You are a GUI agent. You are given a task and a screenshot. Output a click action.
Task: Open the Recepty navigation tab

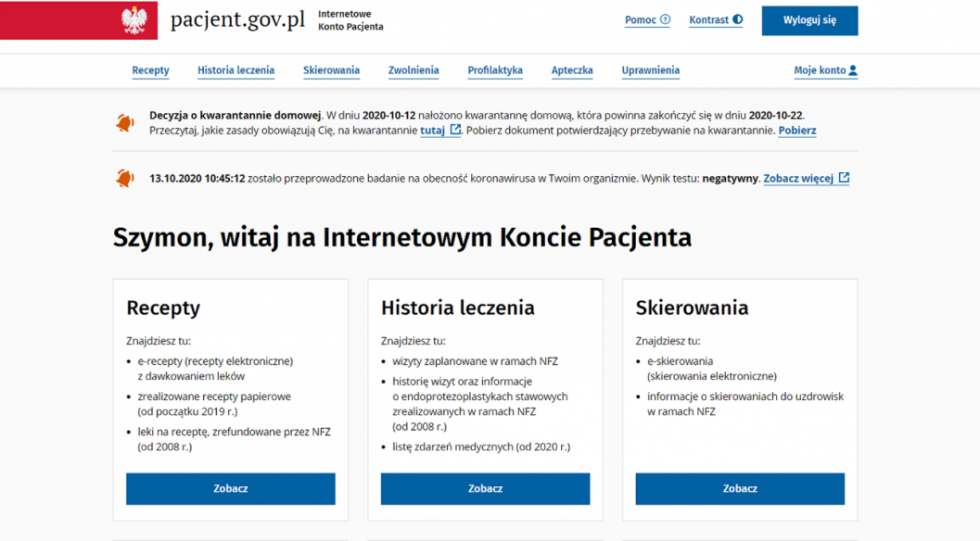(150, 70)
